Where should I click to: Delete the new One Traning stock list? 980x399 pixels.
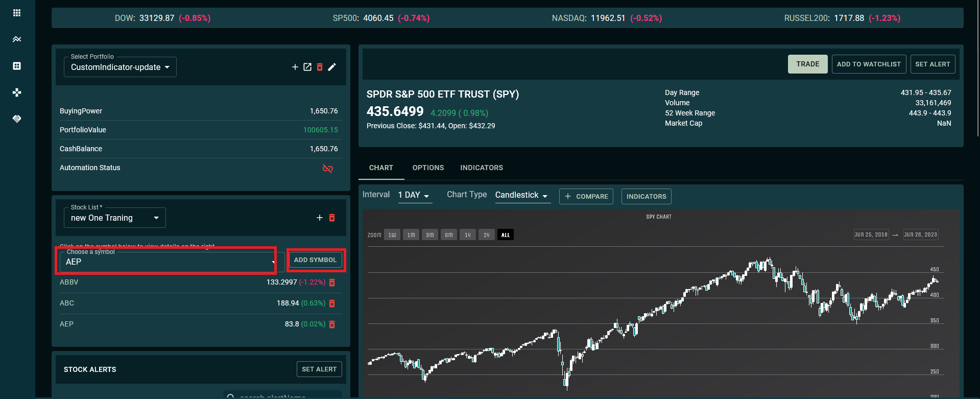[x=332, y=218]
